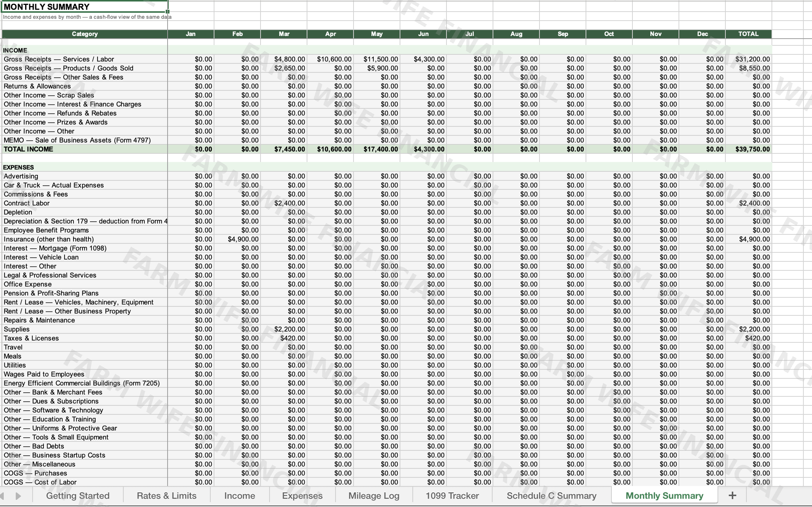Add a new sheet with plus icon
Viewport: 812px width, 507px height.
tap(732, 495)
